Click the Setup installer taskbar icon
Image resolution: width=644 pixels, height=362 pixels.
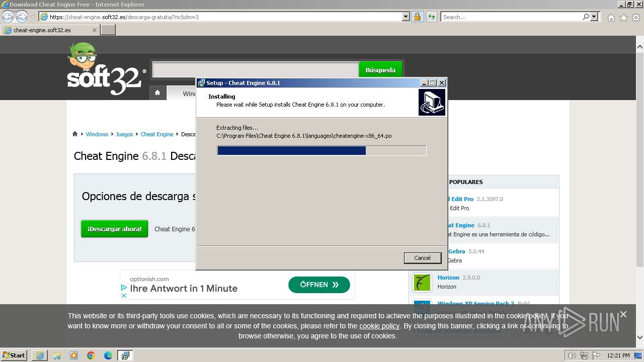(x=125, y=355)
